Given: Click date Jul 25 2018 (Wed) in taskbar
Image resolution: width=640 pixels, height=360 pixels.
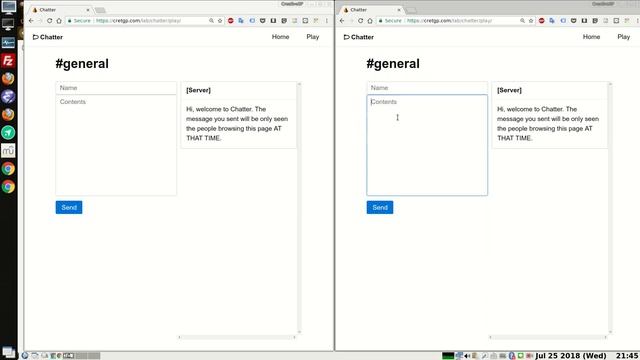Looking at the screenshot, I should pos(571,356).
